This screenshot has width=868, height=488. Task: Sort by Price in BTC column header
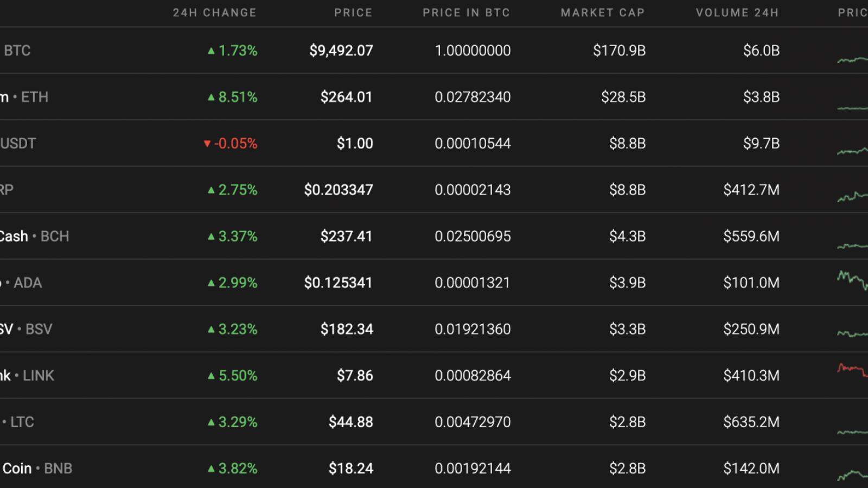pyautogui.click(x=466, y=12)
